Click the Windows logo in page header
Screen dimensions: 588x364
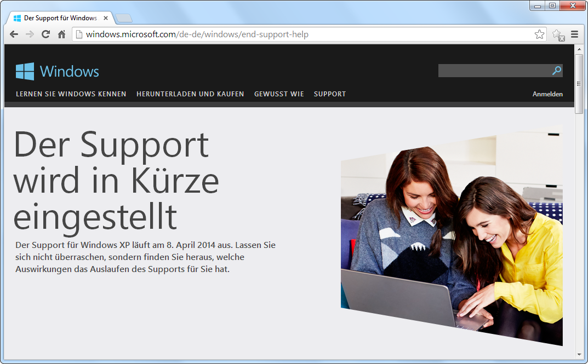click(58, 71)
